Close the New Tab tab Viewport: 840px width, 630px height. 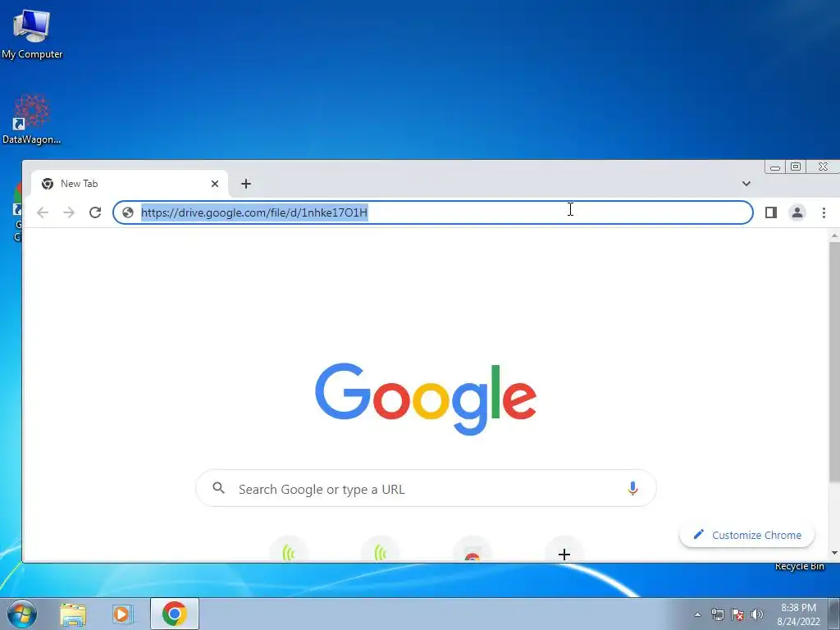(215, 184)
